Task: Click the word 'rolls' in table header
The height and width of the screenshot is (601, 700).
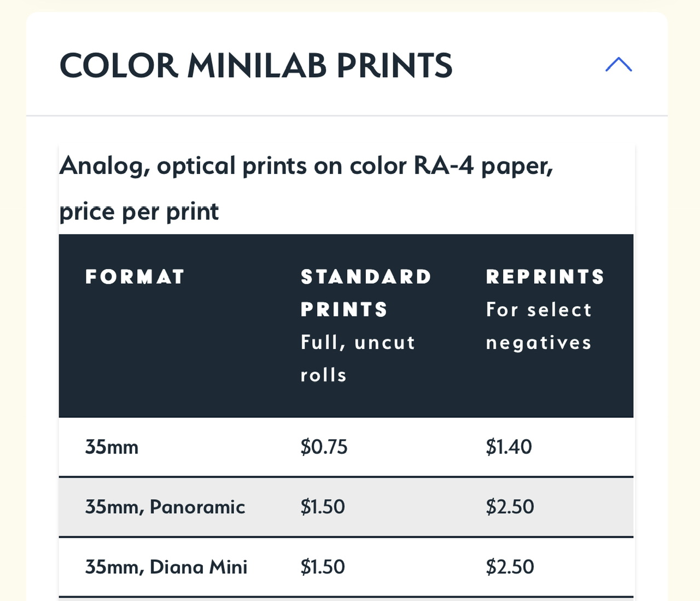Action: click(324, 375)
